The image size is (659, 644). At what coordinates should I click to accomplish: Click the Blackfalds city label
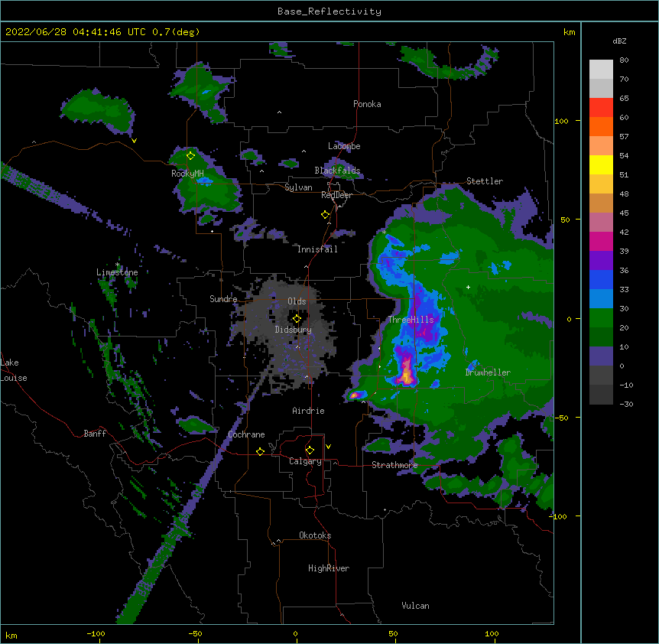(x=337, y=171)
